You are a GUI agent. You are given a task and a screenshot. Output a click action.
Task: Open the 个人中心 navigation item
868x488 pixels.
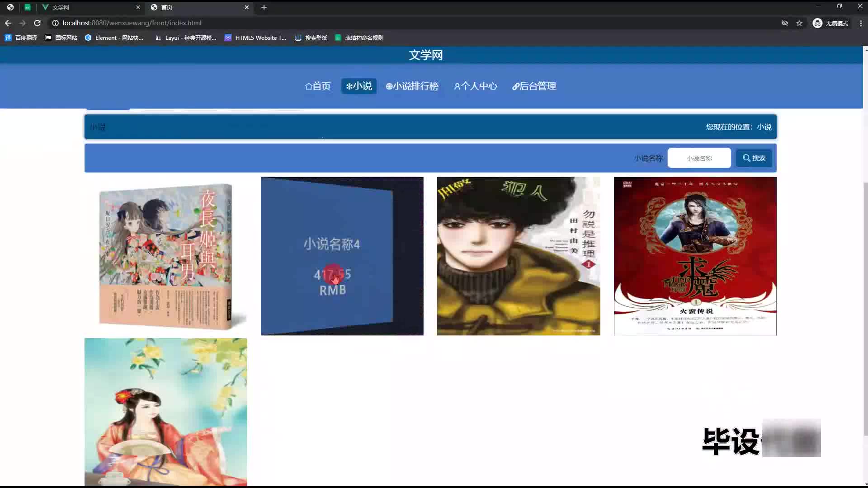(x=476, y=86)
